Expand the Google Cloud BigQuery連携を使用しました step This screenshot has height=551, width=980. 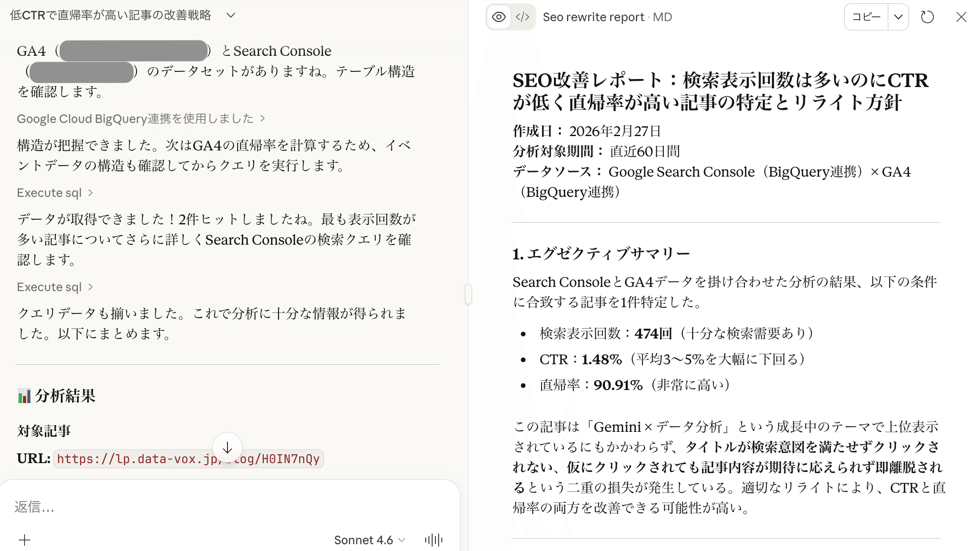pyautogui.click(x=141, y=119)
